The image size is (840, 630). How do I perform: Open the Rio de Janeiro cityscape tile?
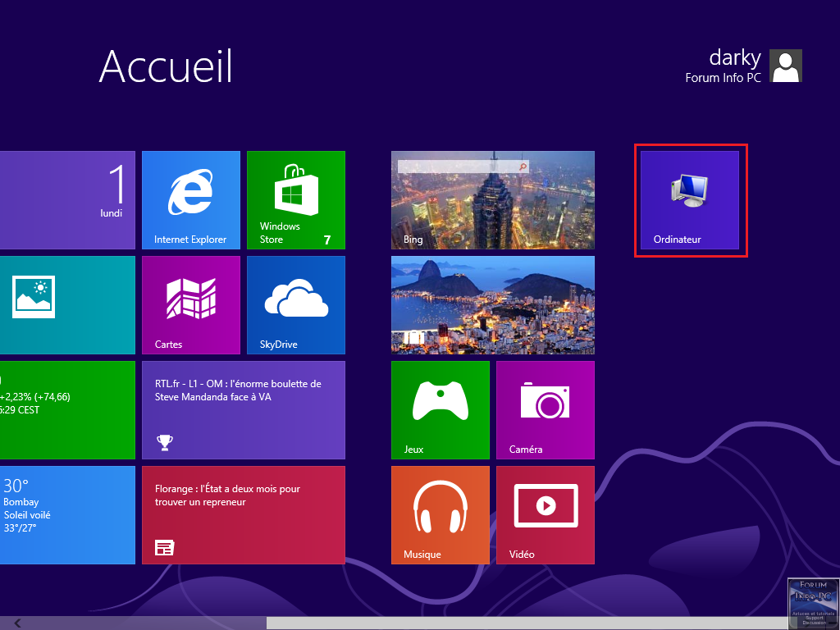point(492,304)
